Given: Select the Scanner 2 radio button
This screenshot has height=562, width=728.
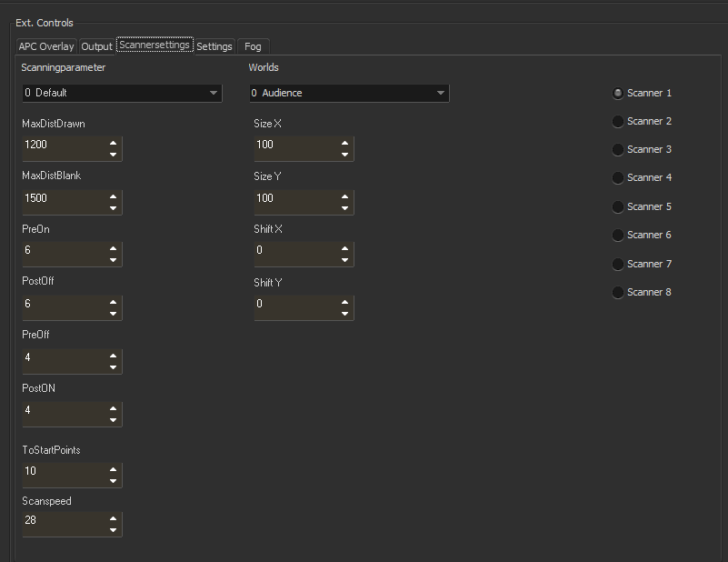Looking at the screenshot, I should (618, 121).
